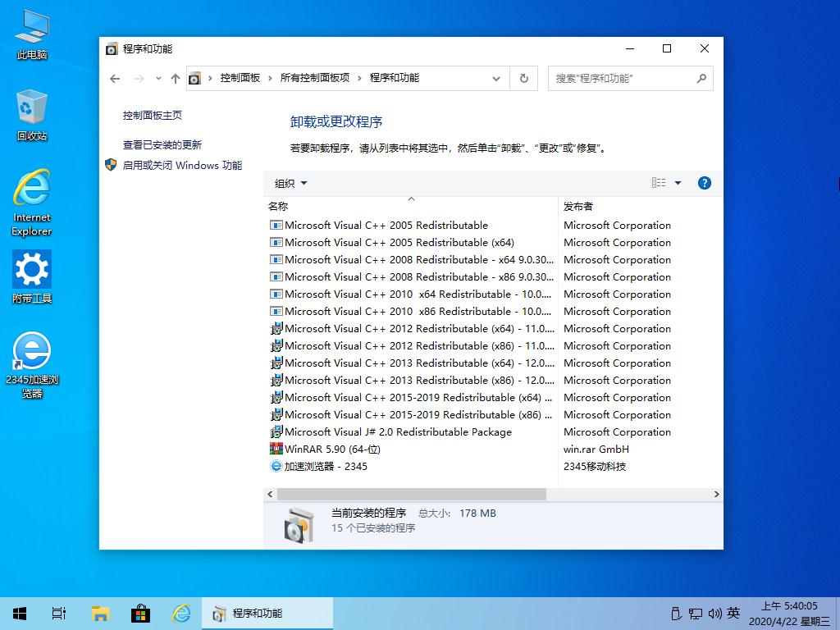This screenshot has width=840, height=630.
Task: Click 程序和功能 breadcrumb segment
Action: (x=395, y=78)
